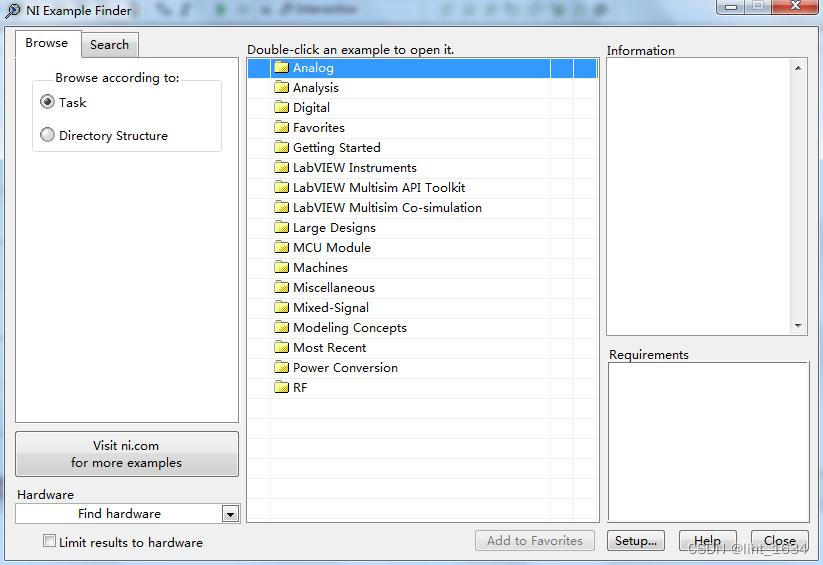The width and height of the screenshot is (823, 565).
Task: Select the Power Conversion row text
Action: [345, 368]
